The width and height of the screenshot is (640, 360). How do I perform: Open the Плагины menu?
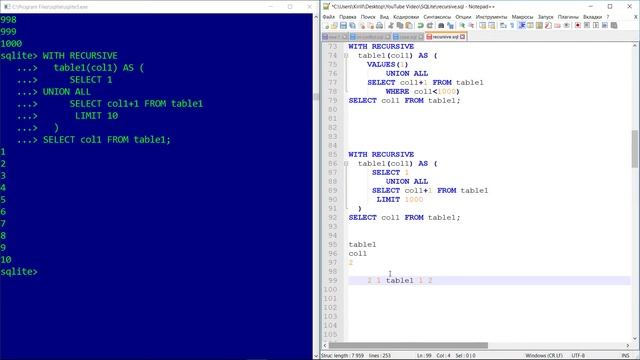568,17
